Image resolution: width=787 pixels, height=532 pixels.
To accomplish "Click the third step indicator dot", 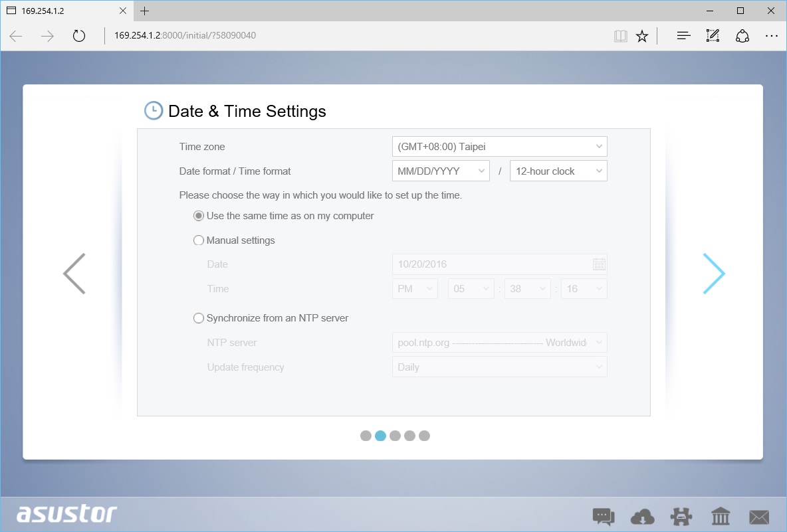I will [395, 436].
